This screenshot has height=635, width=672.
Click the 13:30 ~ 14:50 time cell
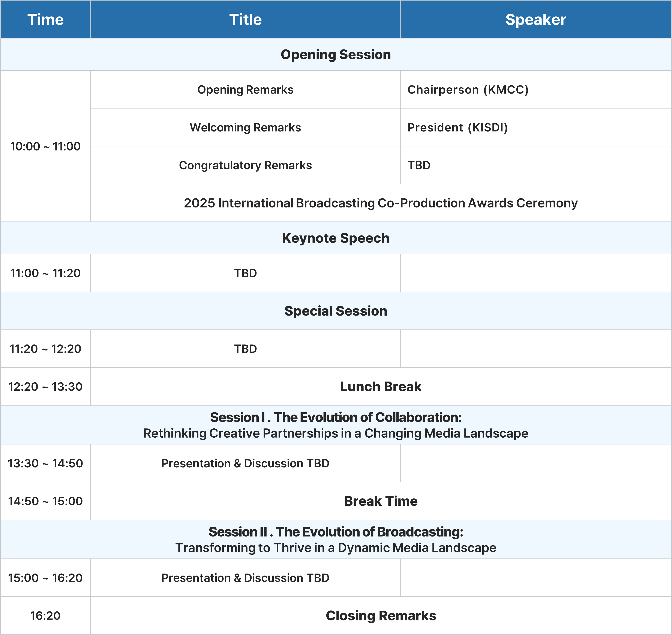[x=45, y=463]
